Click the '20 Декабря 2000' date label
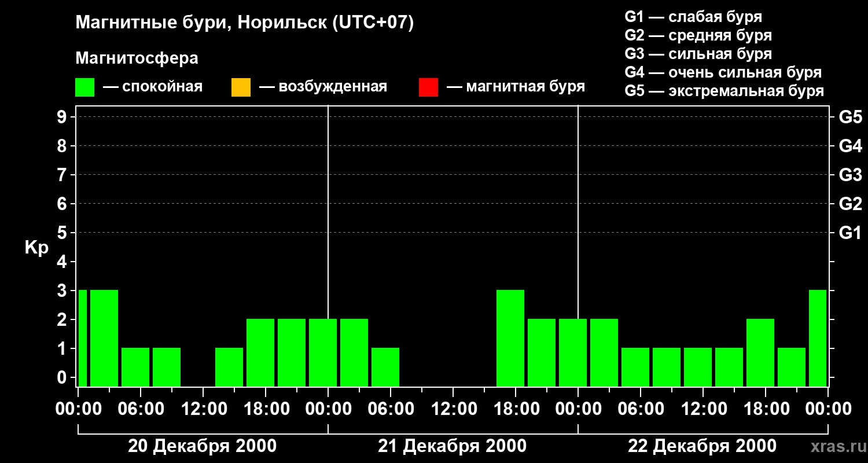This screenshot has height=463, width=868. (x=203, y=446)
